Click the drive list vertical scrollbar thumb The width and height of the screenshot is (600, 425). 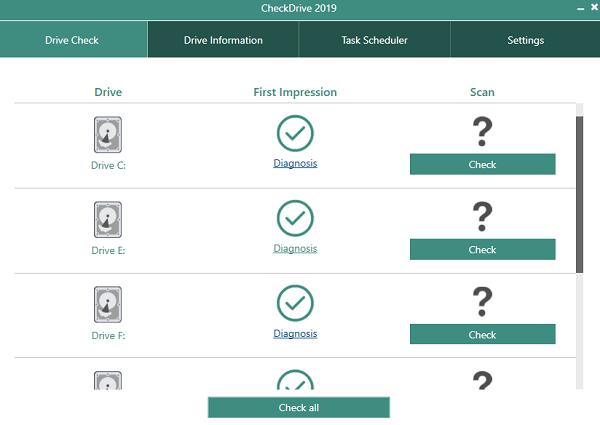point(579,194)
